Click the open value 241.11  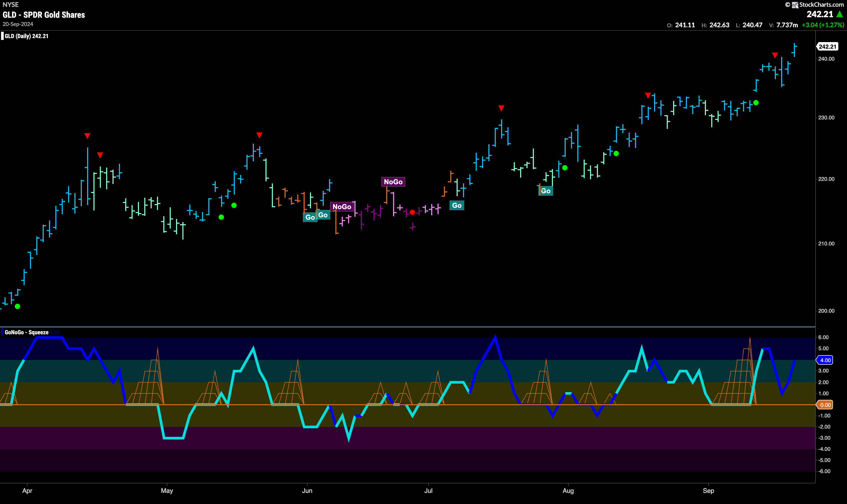pyautogui.click(x=685, y=25)
